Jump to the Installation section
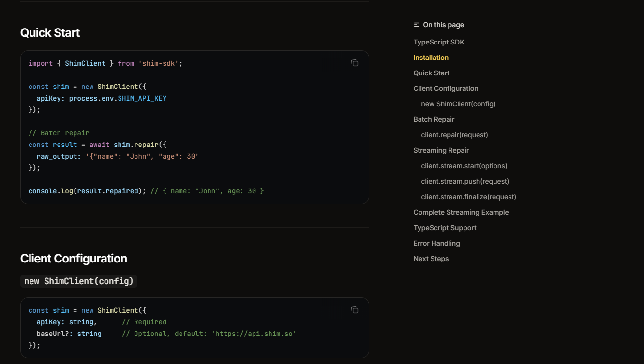The height and width of the screenshot is (364, 644). tap(431, 58)
